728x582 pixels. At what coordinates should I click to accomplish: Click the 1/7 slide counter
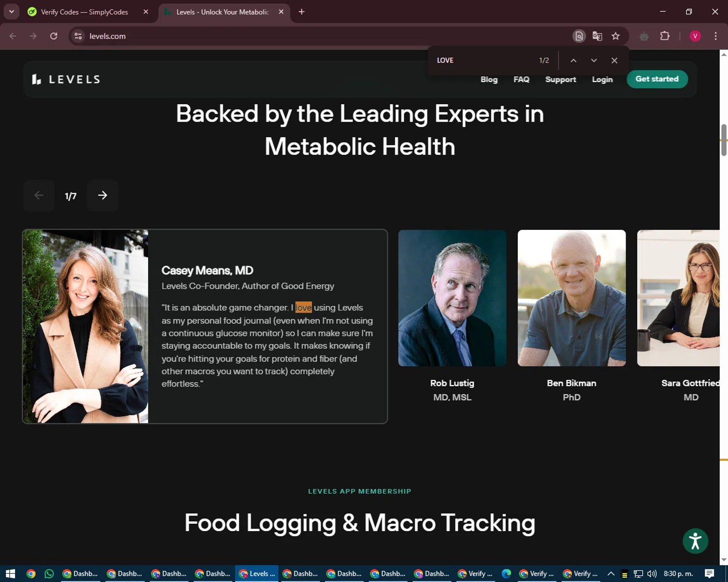coord(70,196)
